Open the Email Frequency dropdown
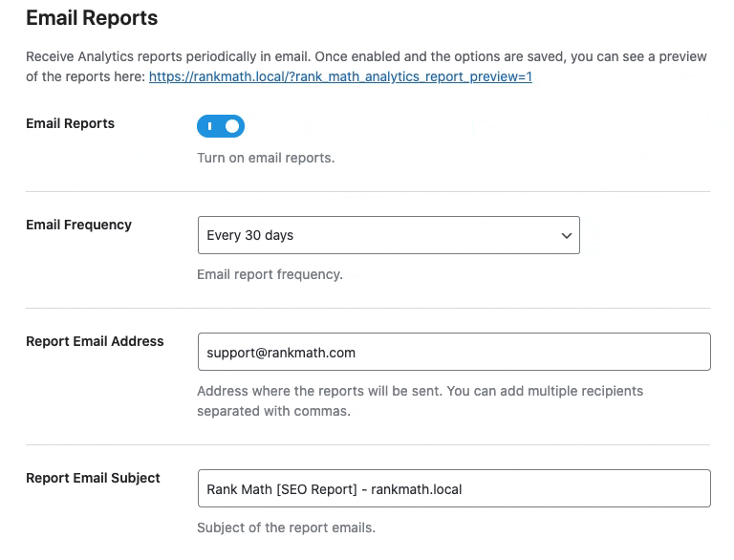This screenshot has height=560, width=734. (x=389, y=235)
